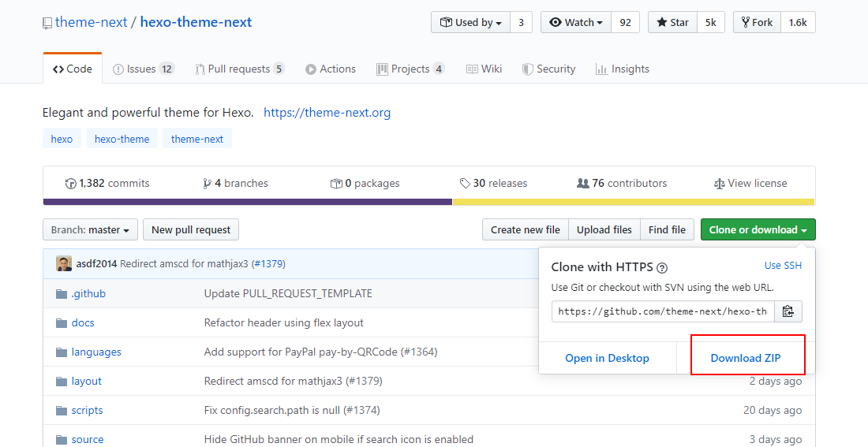Click the language breakdown color bar

coord(428,202)
